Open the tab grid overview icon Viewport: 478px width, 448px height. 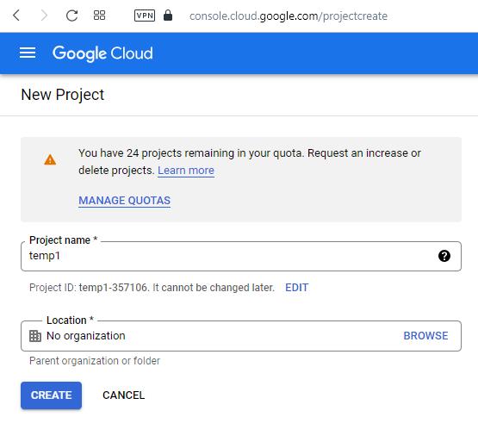click(x=99, y=16)
